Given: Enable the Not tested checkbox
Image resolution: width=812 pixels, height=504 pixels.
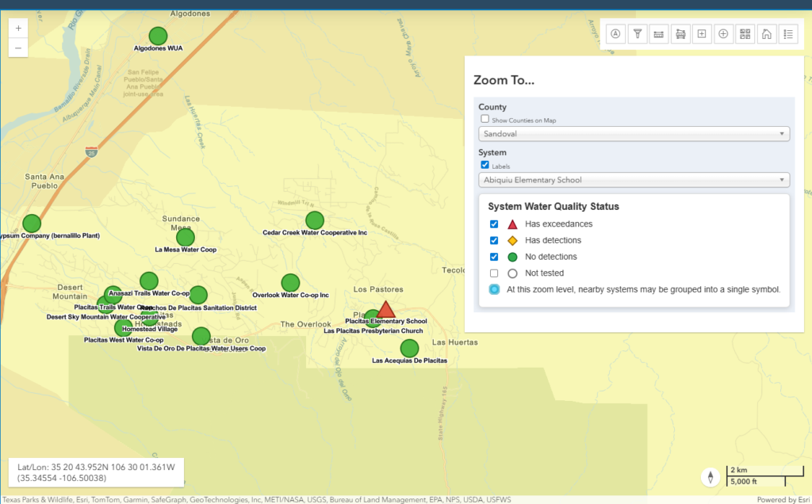Looking at the screenshot, I should click(494, 273).
